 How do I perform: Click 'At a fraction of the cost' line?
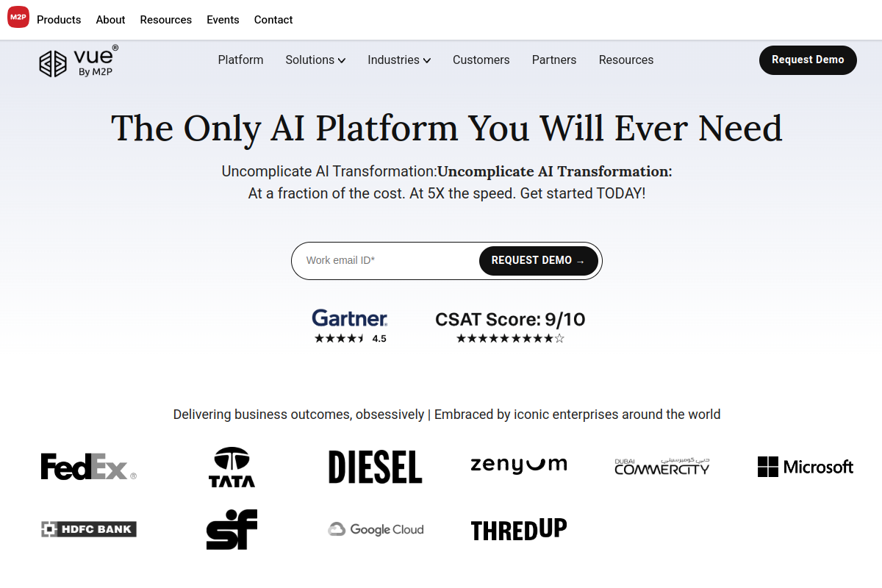(x=447, y=194)
